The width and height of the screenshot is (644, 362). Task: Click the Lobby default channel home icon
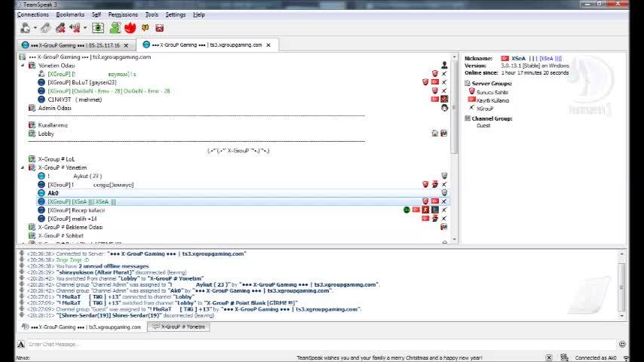(435, 133)
